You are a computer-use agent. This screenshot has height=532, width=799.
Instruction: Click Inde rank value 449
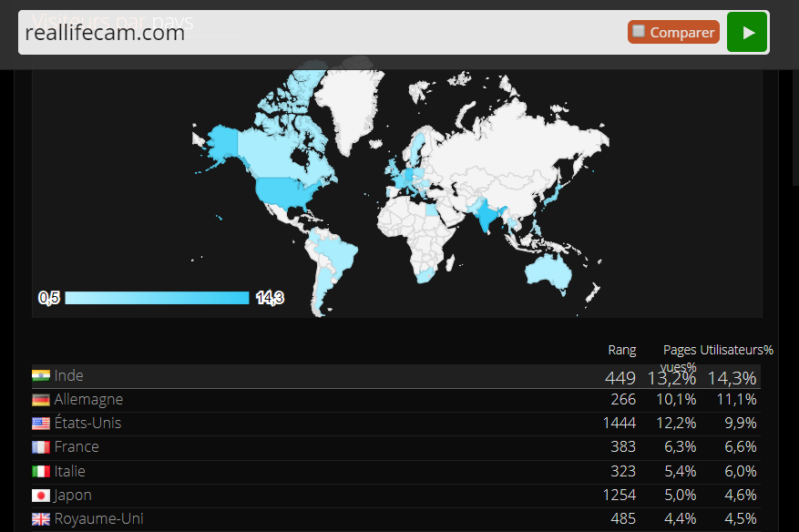click(x=620, y=378)
